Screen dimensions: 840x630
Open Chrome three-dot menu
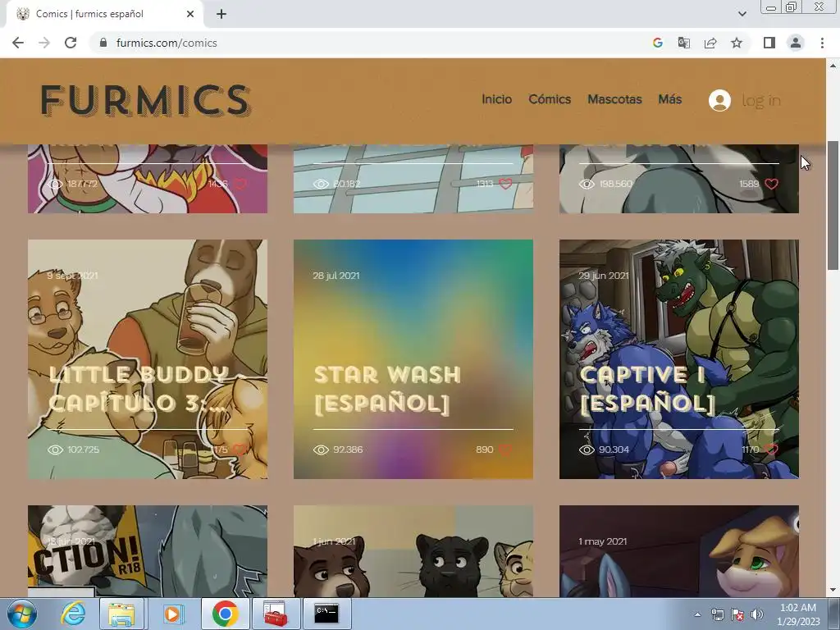[x=822, y=43]
